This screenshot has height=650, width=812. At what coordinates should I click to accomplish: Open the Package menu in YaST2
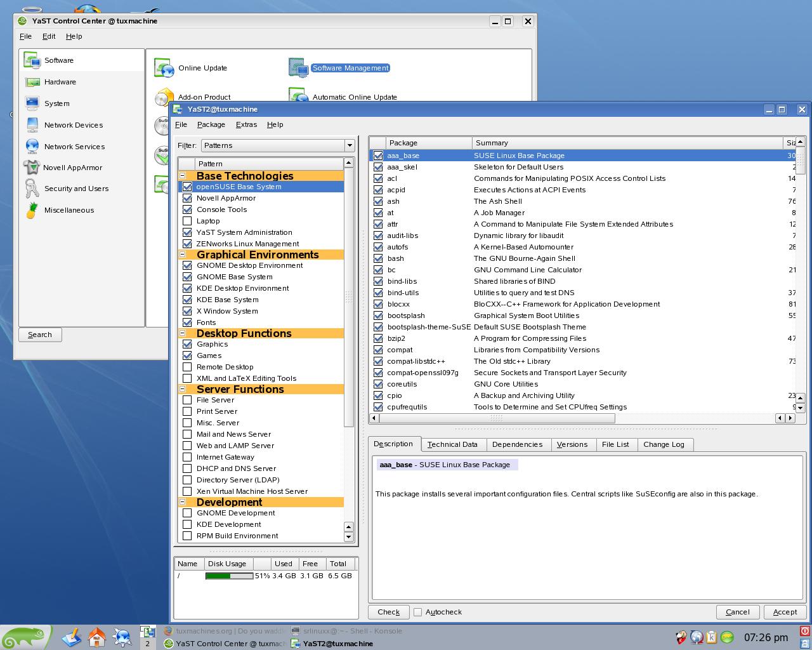click(x=211, y=124)
